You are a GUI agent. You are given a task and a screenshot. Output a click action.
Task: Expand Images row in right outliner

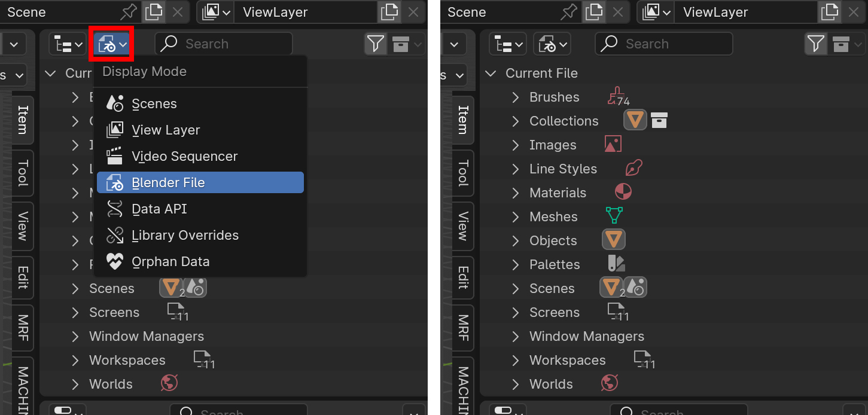click(x=516, y=145)
